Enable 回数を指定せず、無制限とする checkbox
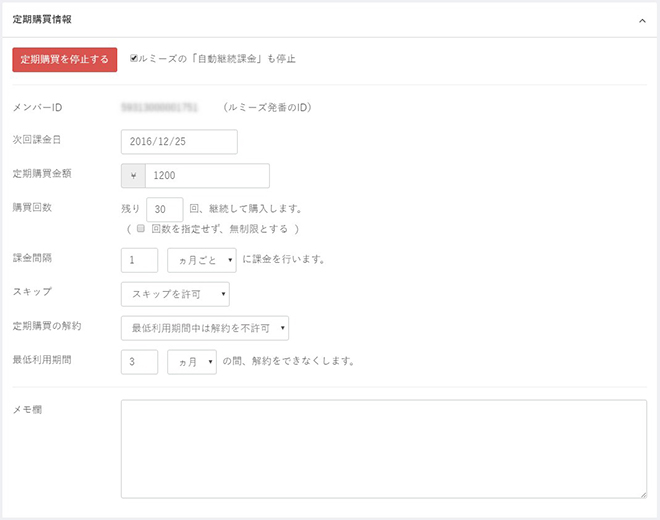The height and width of the screenshot is (520, 660). pos(141,229)
